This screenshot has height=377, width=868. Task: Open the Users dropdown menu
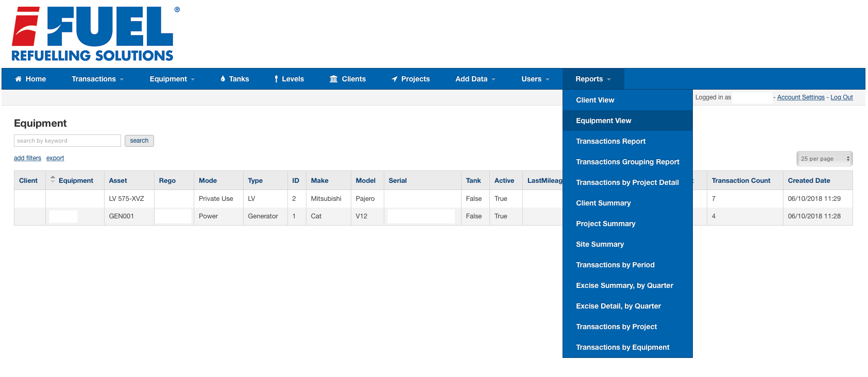(x=535, y=79)
